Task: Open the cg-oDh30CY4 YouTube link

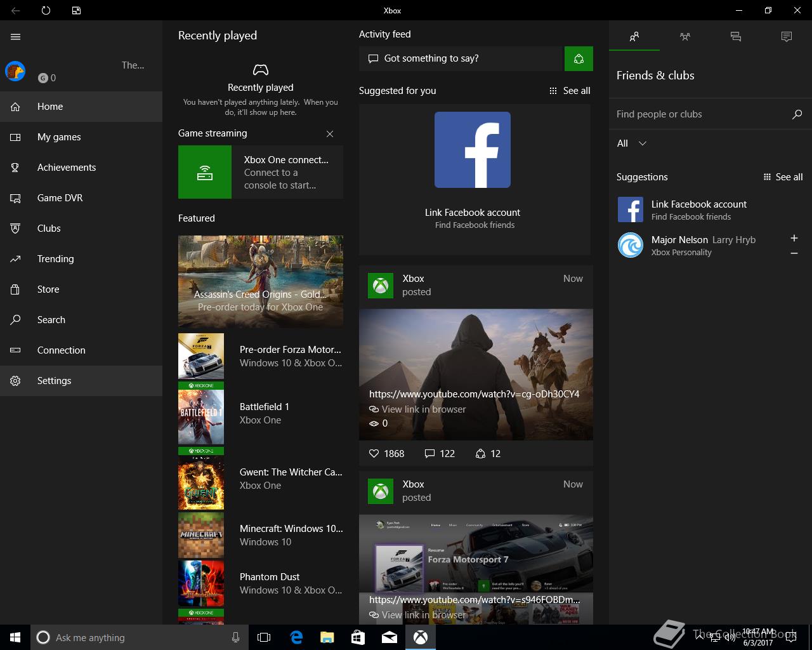Action: (x=474, y=394)
